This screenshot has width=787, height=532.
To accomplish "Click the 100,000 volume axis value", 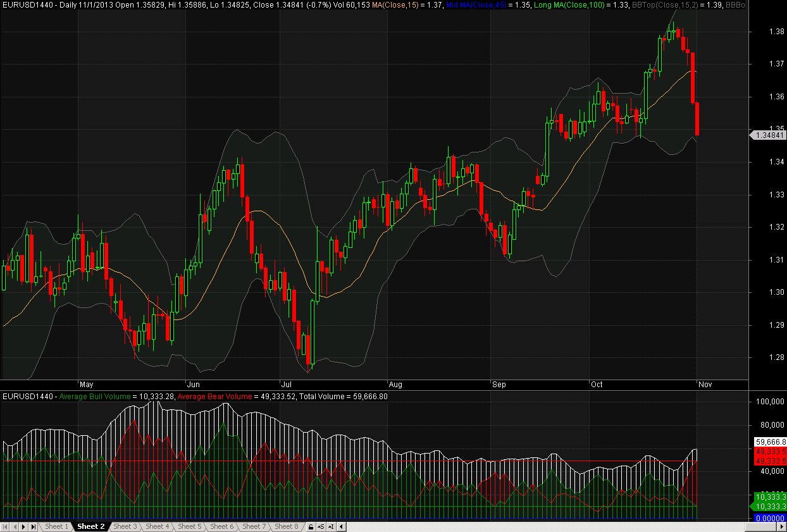I will pos(771,402).
